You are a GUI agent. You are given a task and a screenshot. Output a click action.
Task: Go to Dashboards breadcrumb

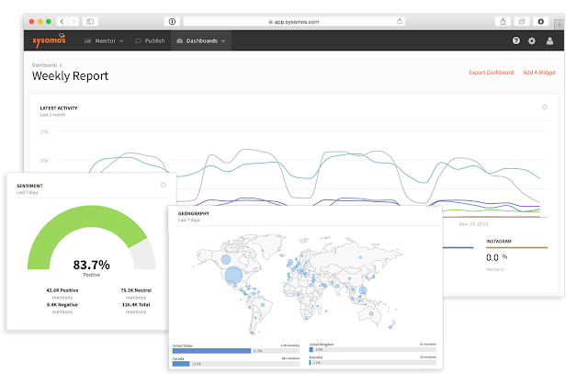(45, 65)
